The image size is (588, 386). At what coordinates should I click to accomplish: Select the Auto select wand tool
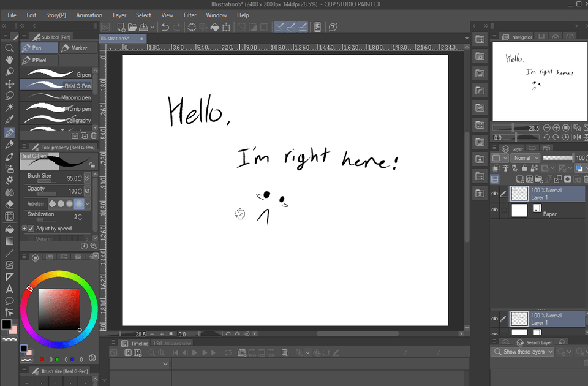click(9, 108)
